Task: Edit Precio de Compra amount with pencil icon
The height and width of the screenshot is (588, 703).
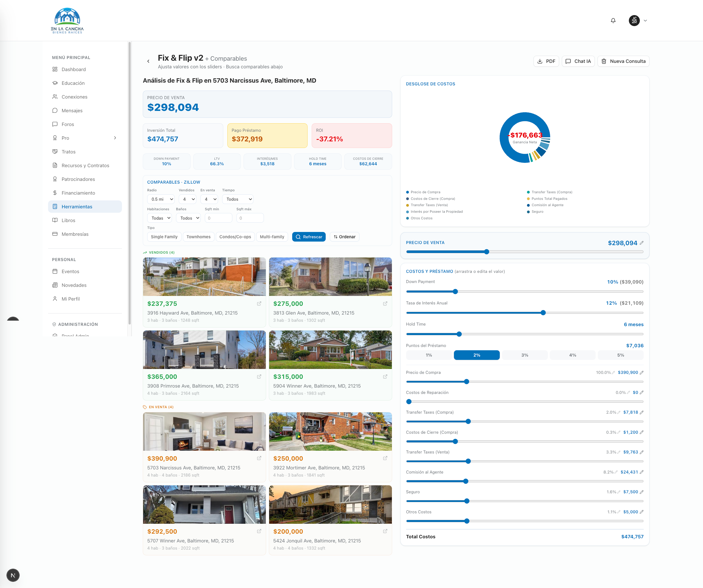Action: pyautogui.click(x=641, y=373)
